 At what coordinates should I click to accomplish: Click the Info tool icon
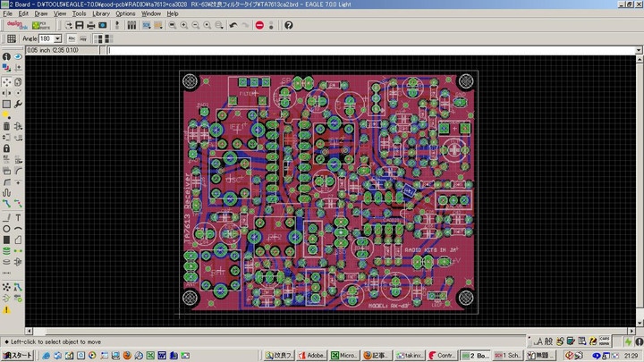tap(6, 57)
